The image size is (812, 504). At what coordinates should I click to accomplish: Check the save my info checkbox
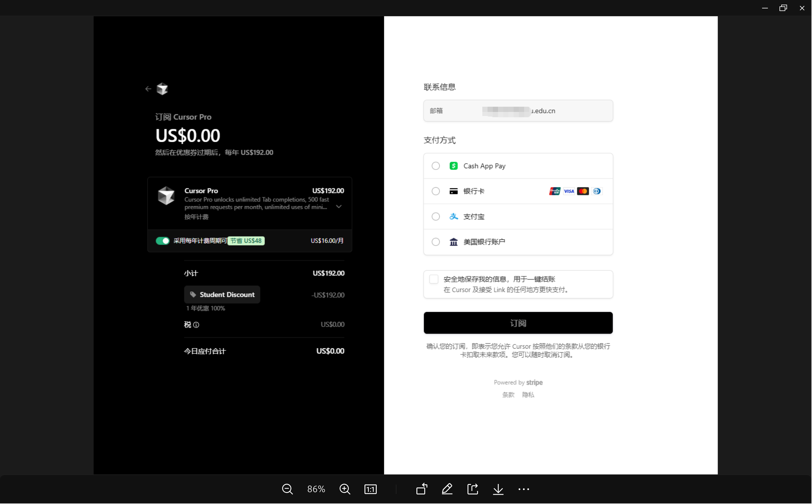[434, 279]
